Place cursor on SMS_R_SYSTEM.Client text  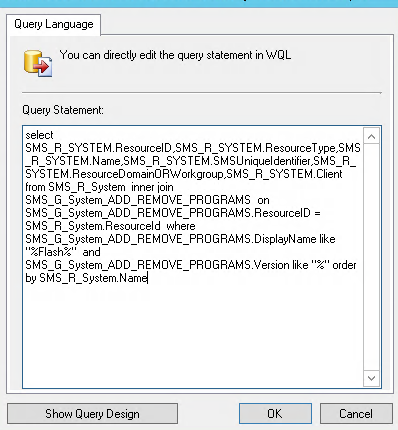click(284, 174)
